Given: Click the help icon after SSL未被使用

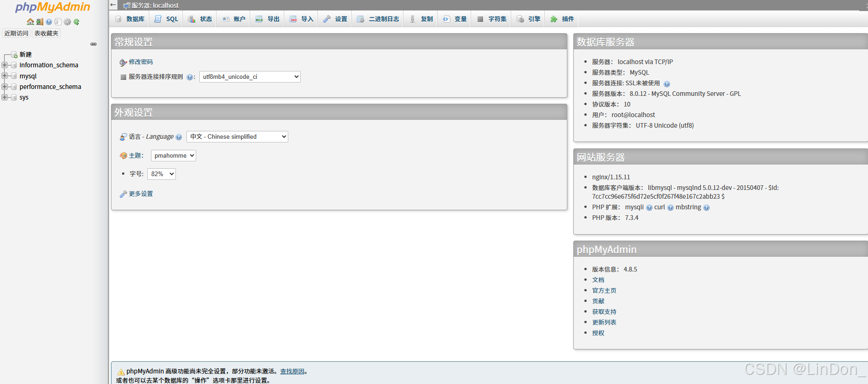Looking at the screenshot, I should [667, 84].
